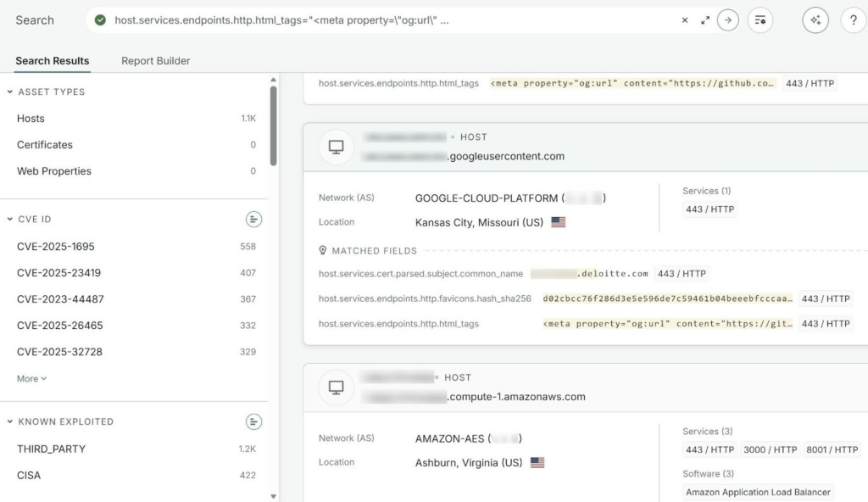This screenshot has height=502, width=868.
Task: Click inside the search input field
Action: (x=381, y=19)
